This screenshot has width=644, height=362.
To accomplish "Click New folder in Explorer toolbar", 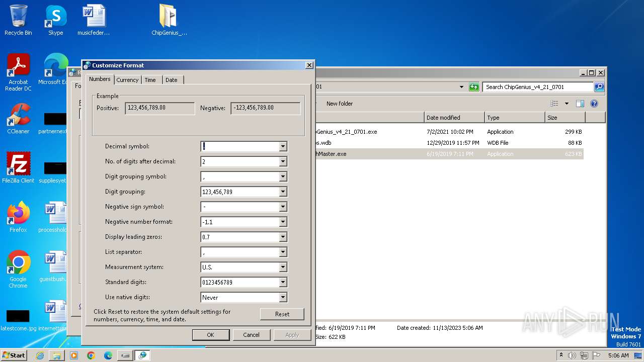I will point(340,104).
